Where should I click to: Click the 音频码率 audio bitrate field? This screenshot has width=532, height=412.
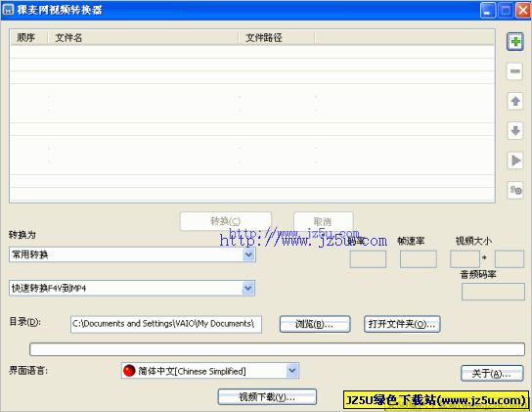493,292
